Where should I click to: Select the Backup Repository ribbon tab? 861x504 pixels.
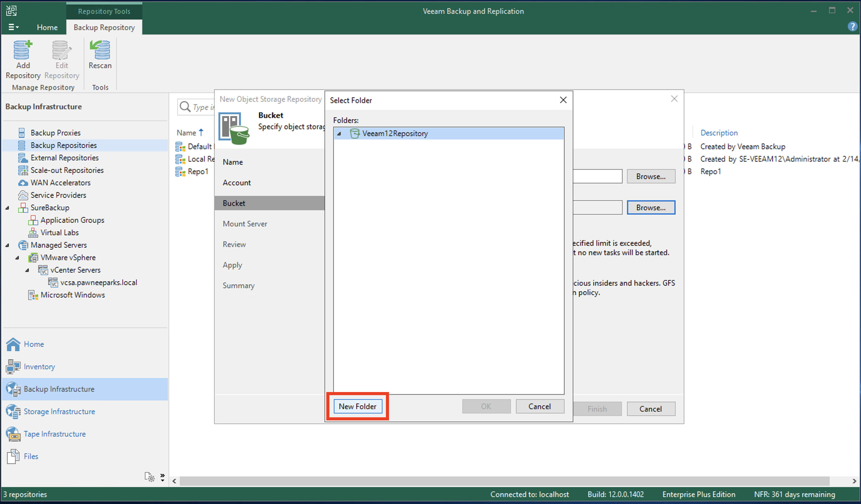tap(104, 27)
